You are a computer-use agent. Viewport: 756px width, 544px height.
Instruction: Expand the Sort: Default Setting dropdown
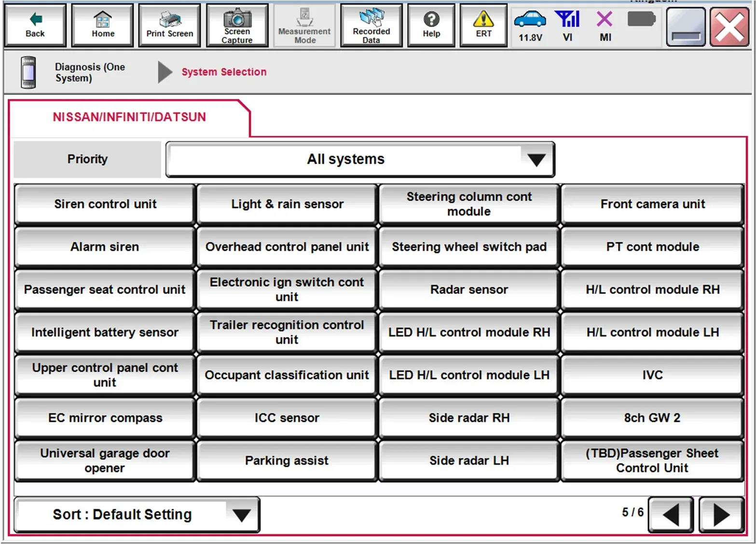coord(137,515)
